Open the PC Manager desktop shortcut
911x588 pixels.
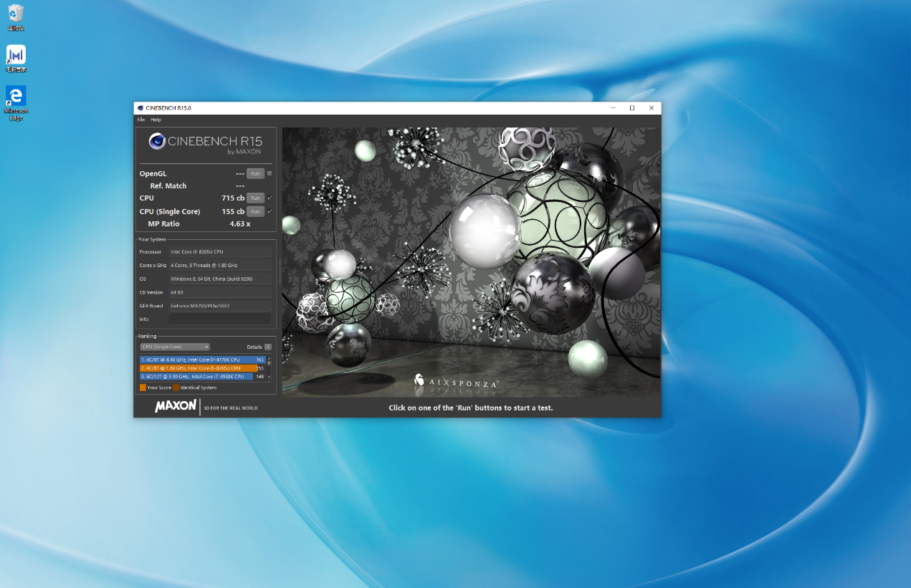tap(16, 55)
